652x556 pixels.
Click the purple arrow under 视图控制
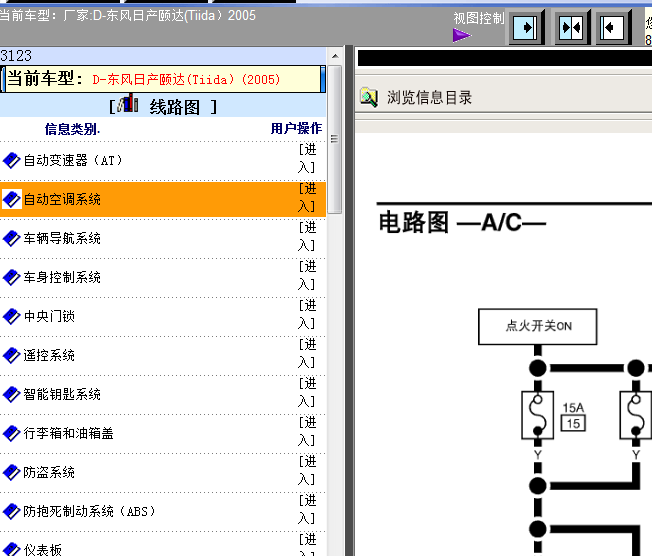tap(462, 35)
